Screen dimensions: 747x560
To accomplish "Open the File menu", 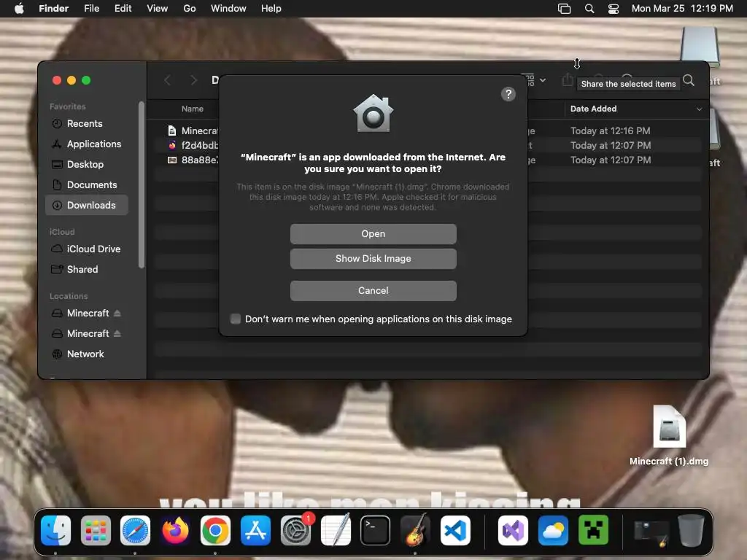I will (91, 9).
